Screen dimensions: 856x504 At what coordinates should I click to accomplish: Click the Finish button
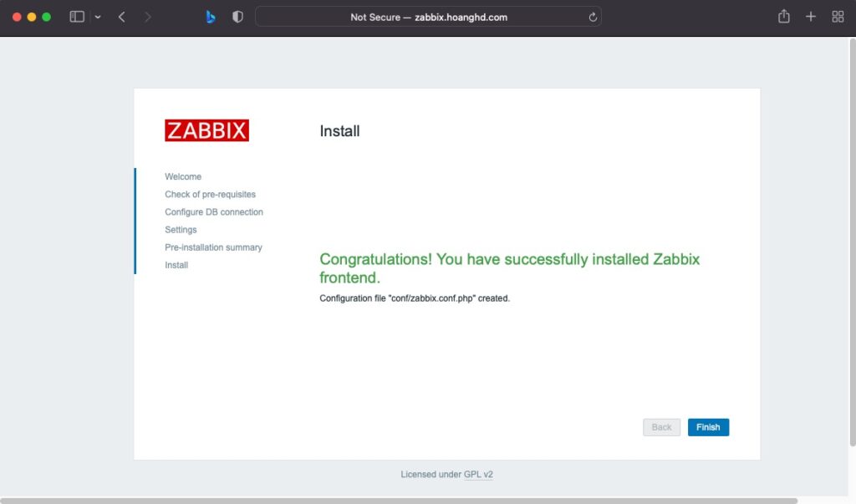708,427
